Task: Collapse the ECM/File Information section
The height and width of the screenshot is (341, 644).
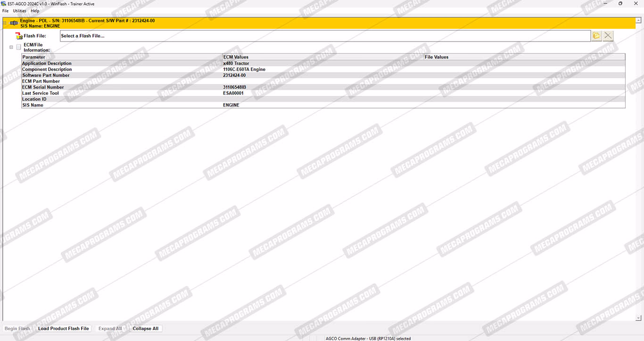Action: [x=11, y=47]
